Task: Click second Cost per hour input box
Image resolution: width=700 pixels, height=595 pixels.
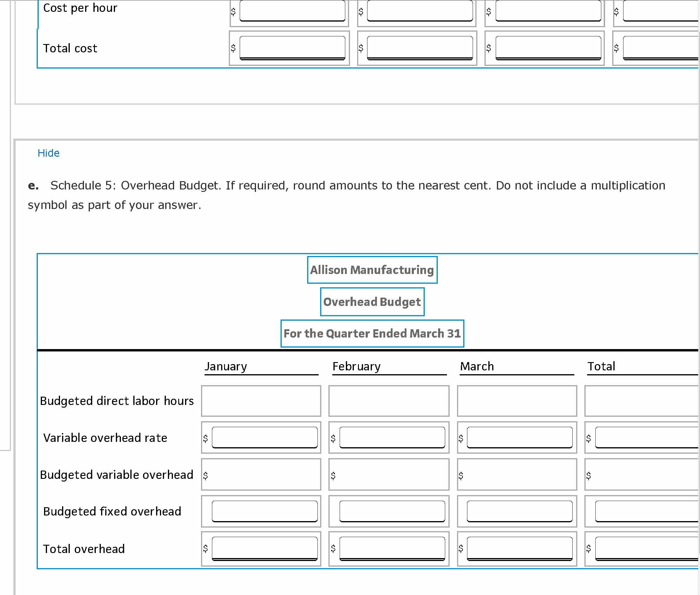Action: 420,11
